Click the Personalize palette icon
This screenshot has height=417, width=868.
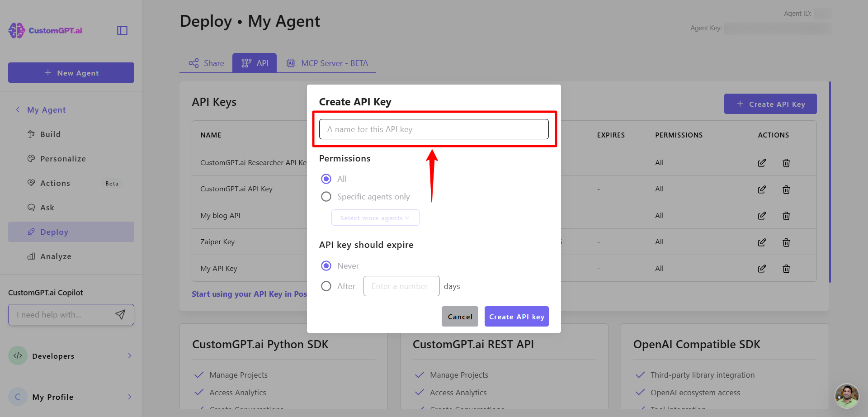31,158
